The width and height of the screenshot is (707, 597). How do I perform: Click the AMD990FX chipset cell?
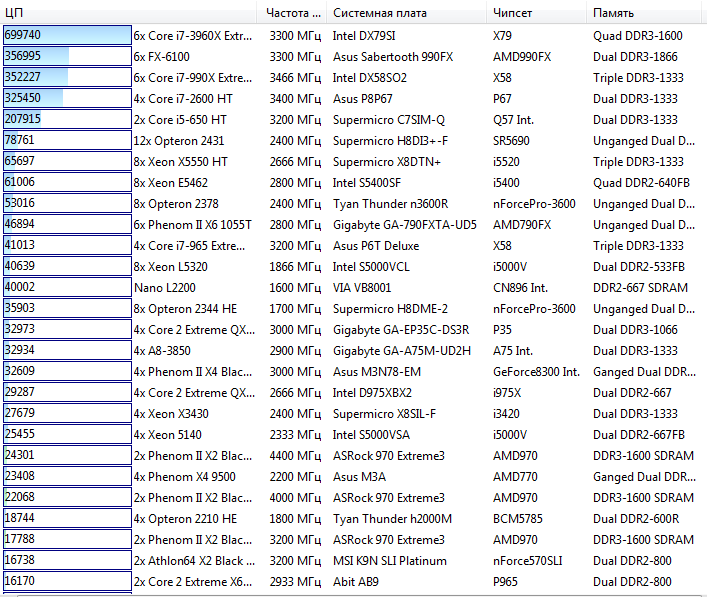click(x=522, y=57)
